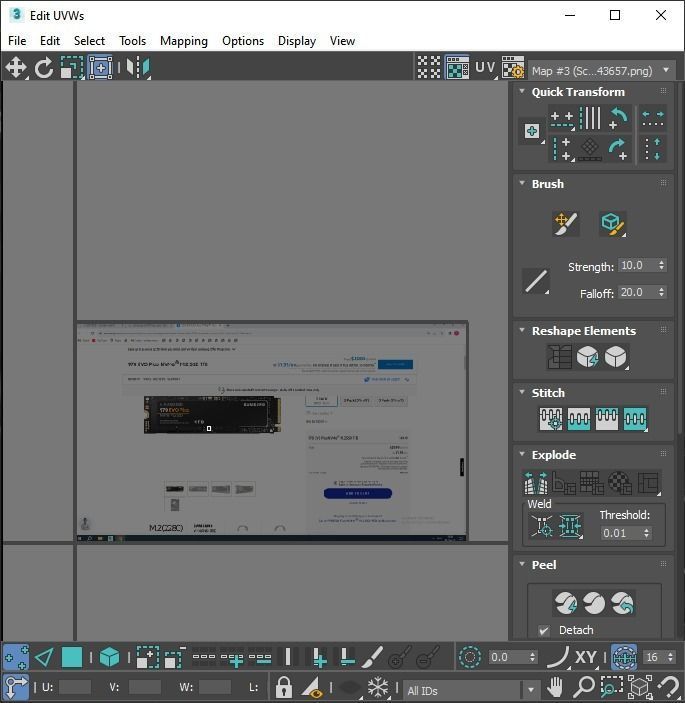Click Relax Until Flat icon
Viewport: 685px width, 703px height.
coord(587,357)
